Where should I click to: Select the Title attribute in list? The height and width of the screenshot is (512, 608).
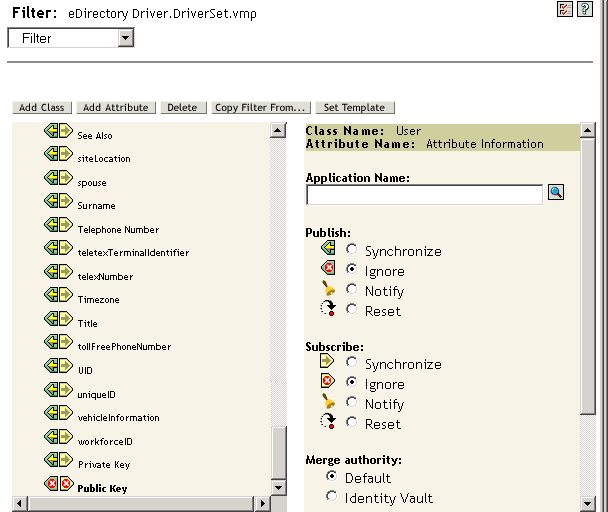88,323
